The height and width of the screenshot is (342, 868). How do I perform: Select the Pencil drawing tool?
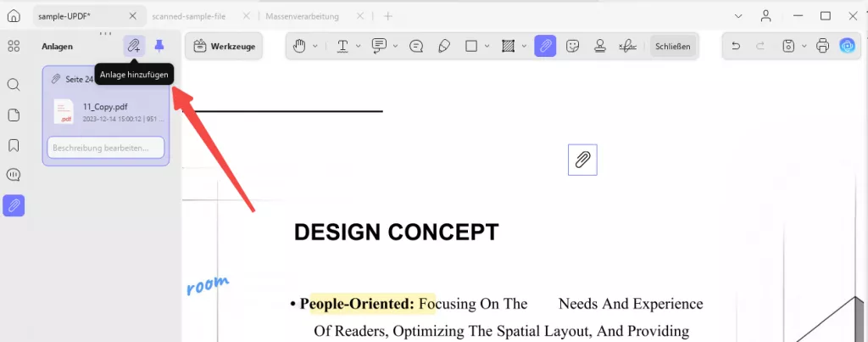(444, 46)
